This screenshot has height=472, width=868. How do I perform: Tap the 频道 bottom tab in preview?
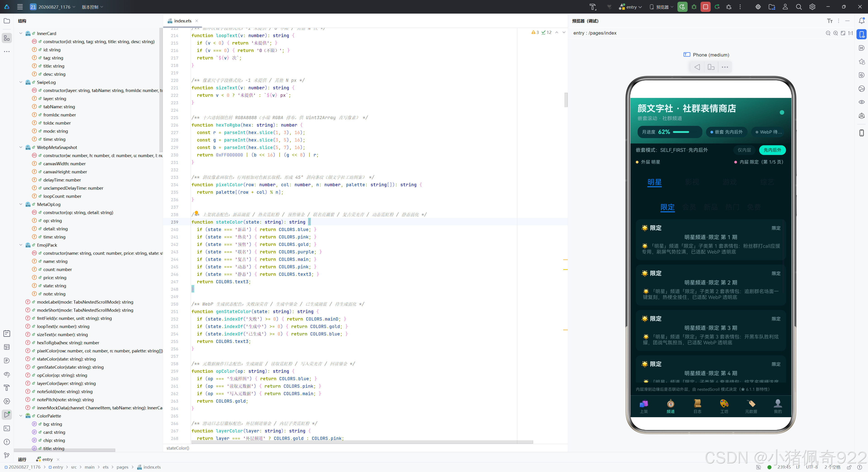pyautogui.click(x=670, y=406)
